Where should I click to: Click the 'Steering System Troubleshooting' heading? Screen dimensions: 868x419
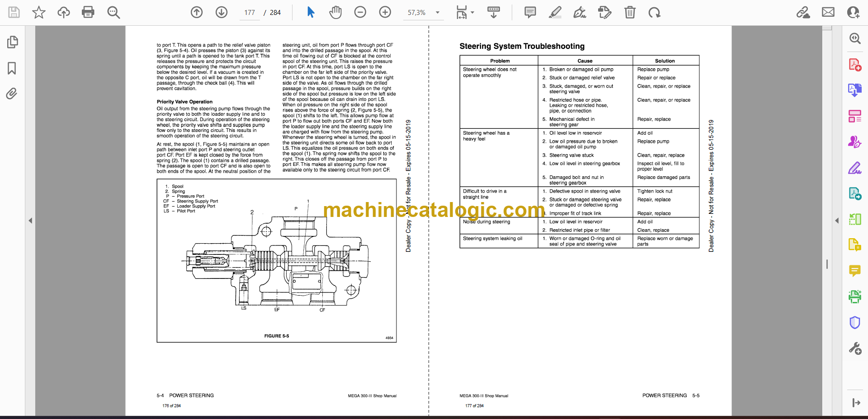point(522,46)
